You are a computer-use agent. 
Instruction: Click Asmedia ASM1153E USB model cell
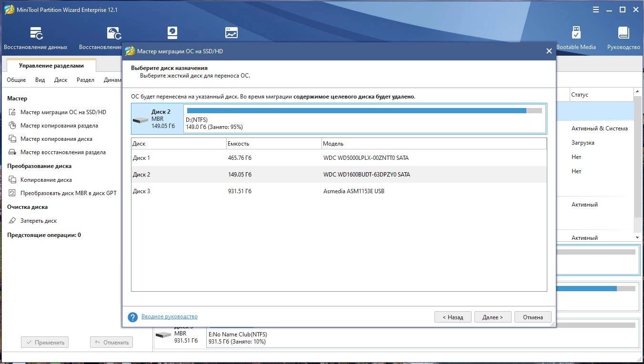tap(353, 191)
